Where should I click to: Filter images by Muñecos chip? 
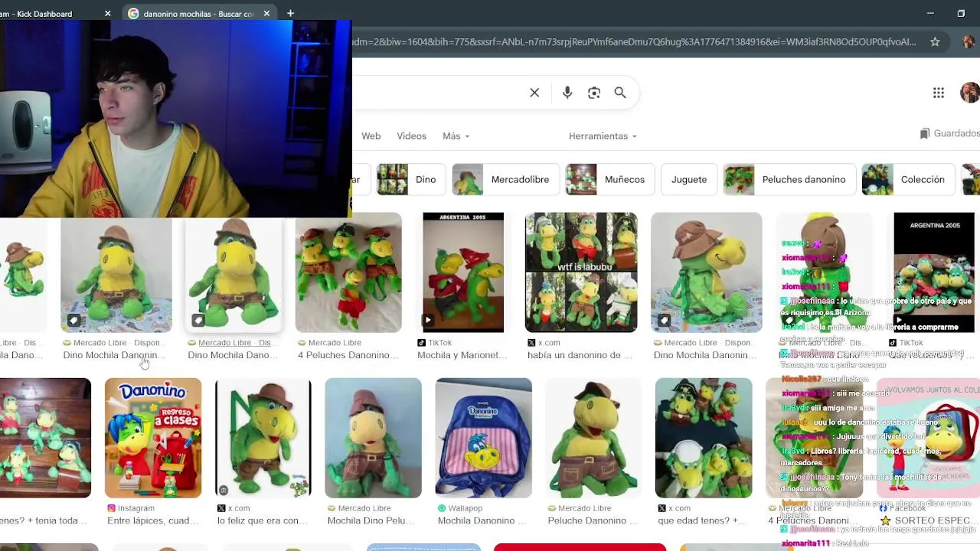[609, 179]
